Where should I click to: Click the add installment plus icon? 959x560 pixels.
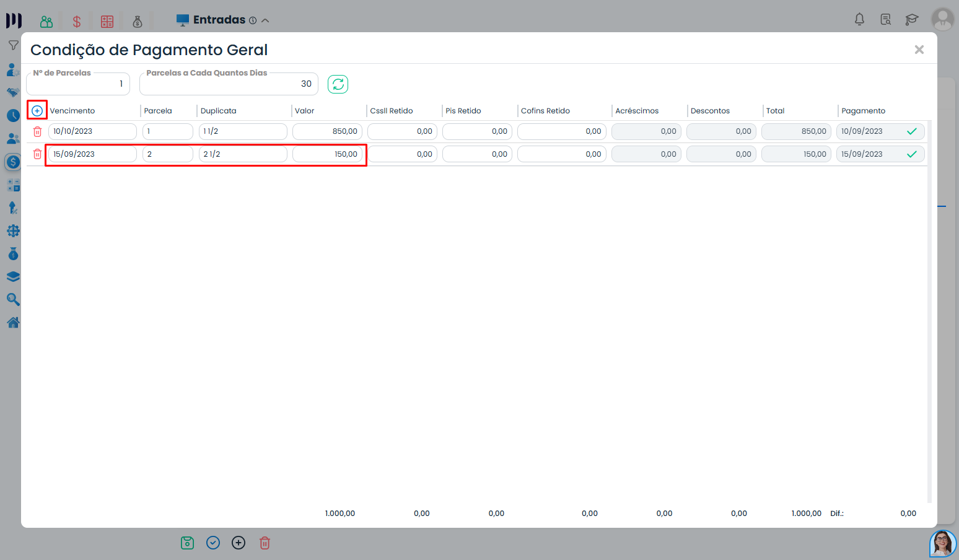coord(37,111)
